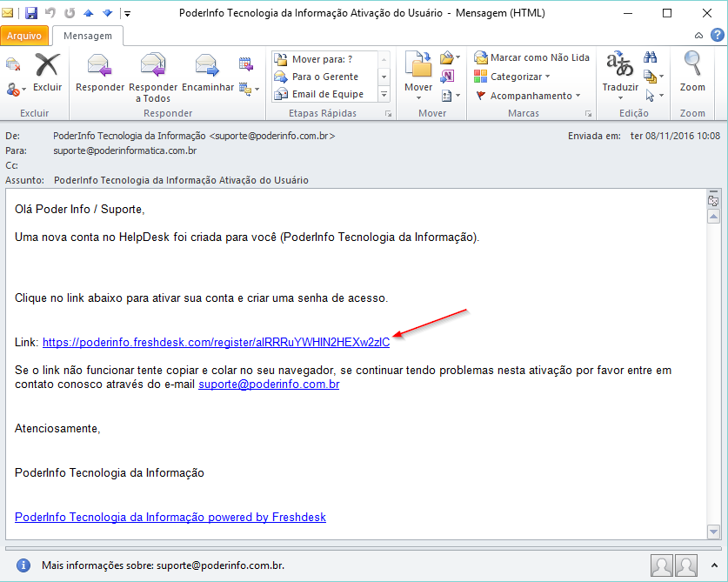Screen dimensions: 728x582
Task: Expand the people pane with the caret
Action: click(x=714, y=565)
